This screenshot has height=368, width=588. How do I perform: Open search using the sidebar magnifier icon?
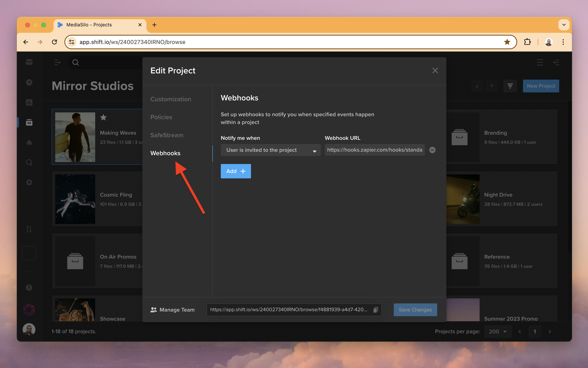click(x=29, y=162)
